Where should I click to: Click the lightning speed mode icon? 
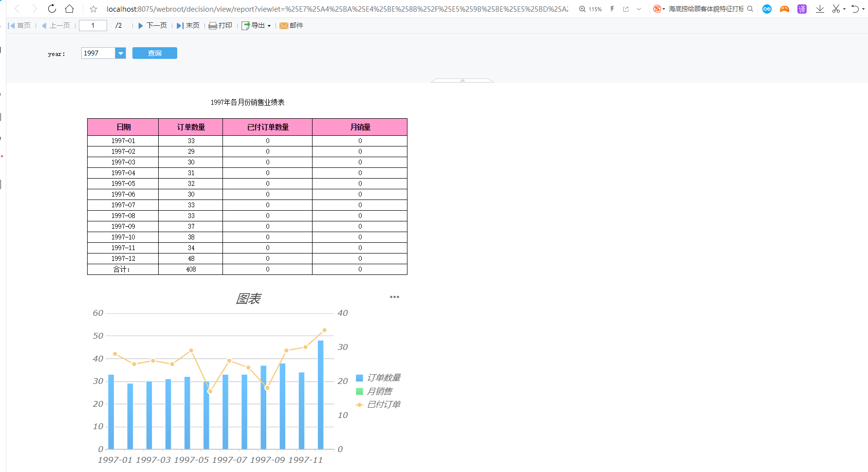coord(612,9)
